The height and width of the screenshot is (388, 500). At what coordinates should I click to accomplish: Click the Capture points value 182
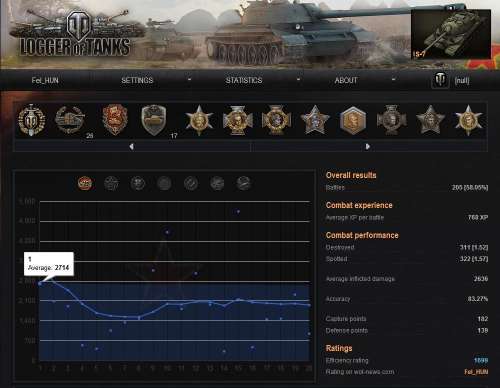click(483, 319)
